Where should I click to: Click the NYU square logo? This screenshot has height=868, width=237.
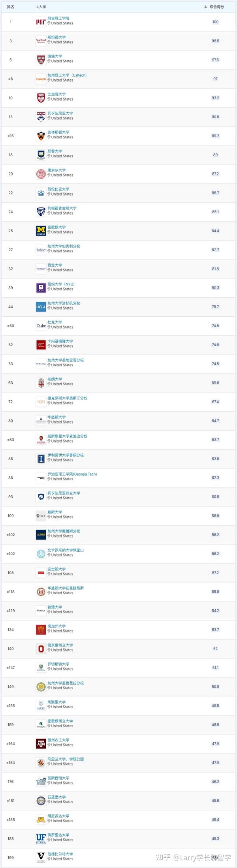tap(40, 287)
